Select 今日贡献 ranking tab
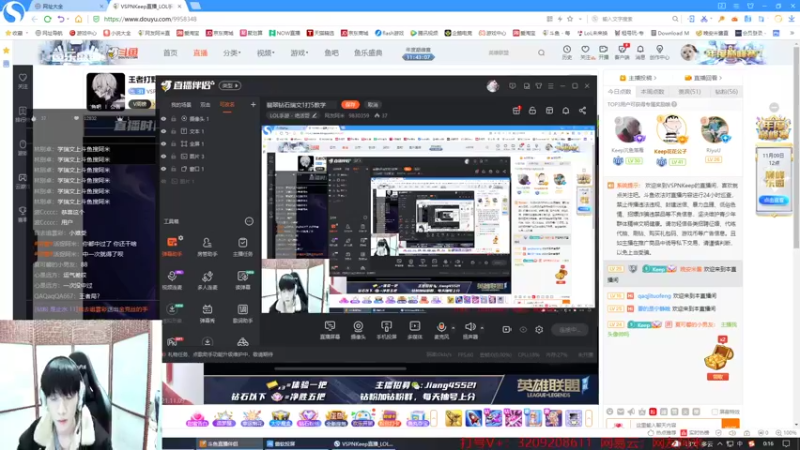The height and width of the screenshot is (450, 800). [x=619, y=92]
